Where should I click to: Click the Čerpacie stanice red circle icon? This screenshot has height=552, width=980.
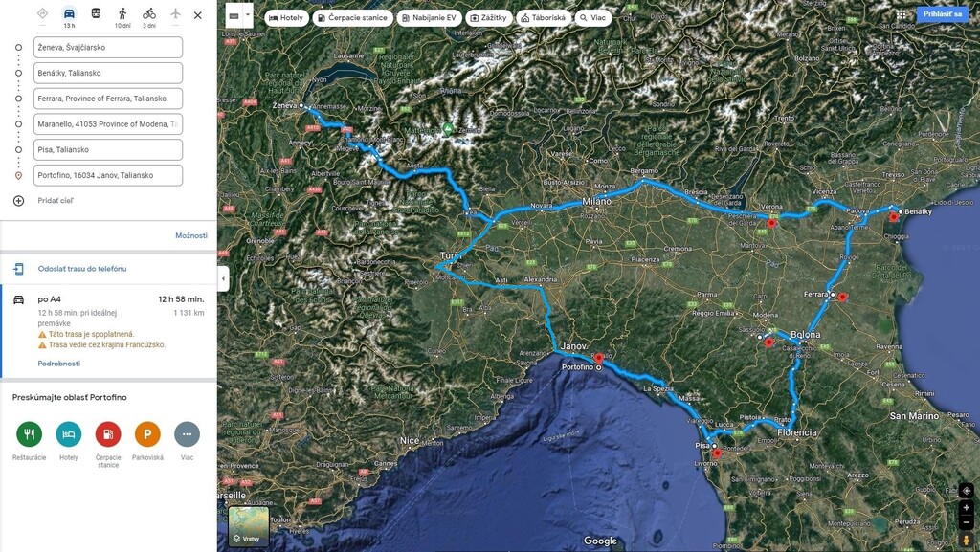click(108, 434)
